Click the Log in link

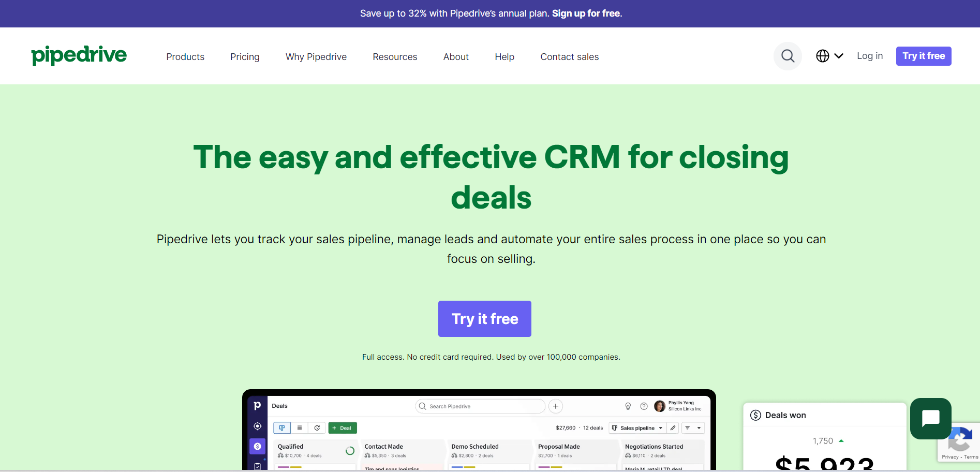[x=870, y=56]
